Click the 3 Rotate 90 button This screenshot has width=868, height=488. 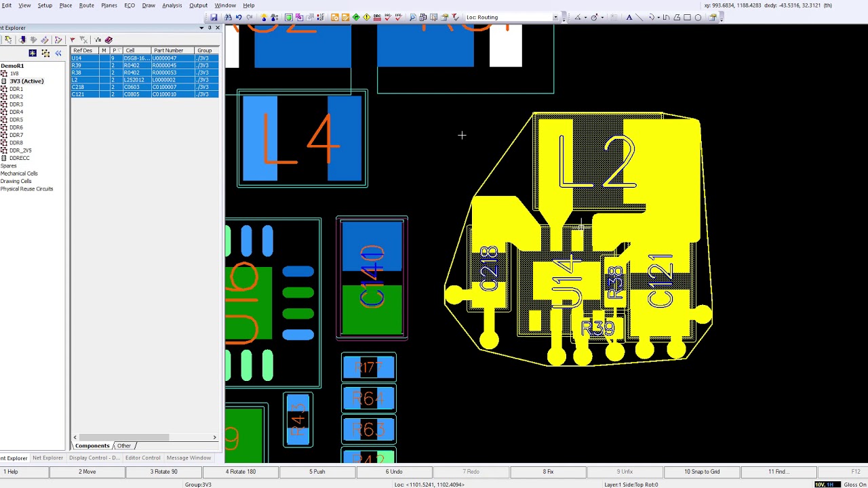point(163,472)
